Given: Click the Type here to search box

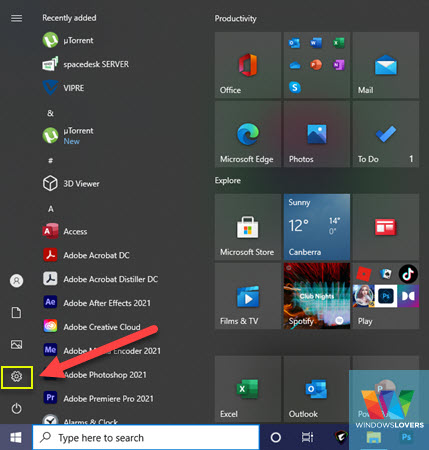Looking at the screenshot, I should (146, 437).
